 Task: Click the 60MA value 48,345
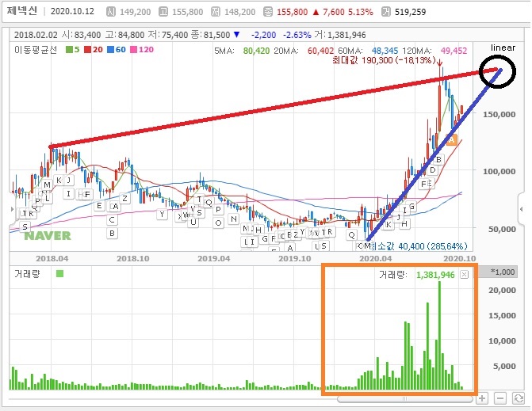[385, 51]
